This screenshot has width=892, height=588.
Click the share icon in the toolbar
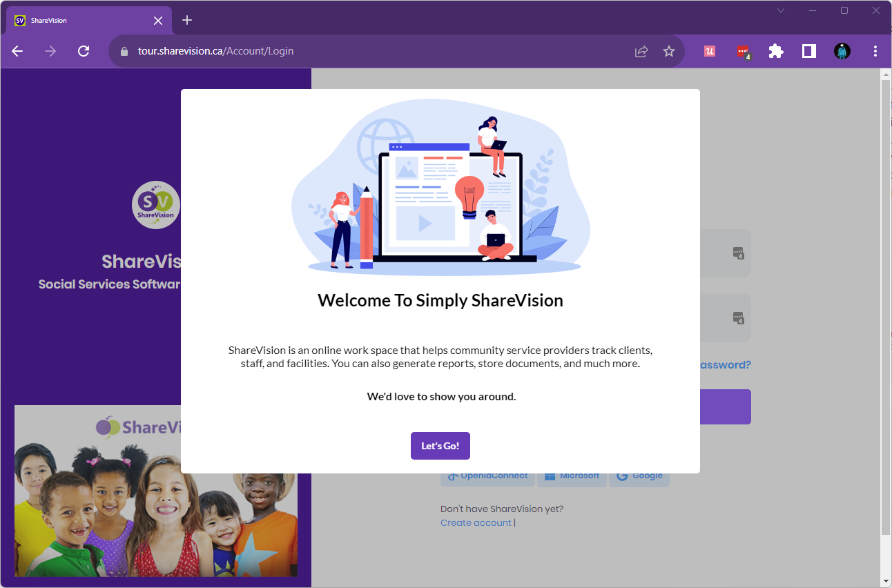point(641,51)
